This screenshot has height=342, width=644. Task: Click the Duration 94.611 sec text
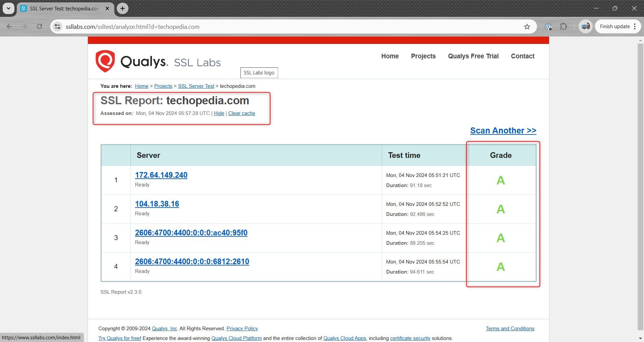pos(410,272)
